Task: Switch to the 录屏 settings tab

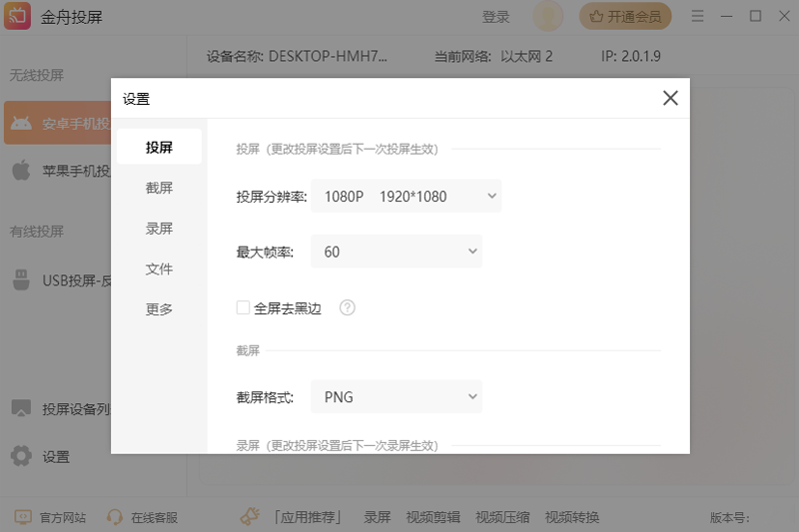Action: (x=159, y=229)
